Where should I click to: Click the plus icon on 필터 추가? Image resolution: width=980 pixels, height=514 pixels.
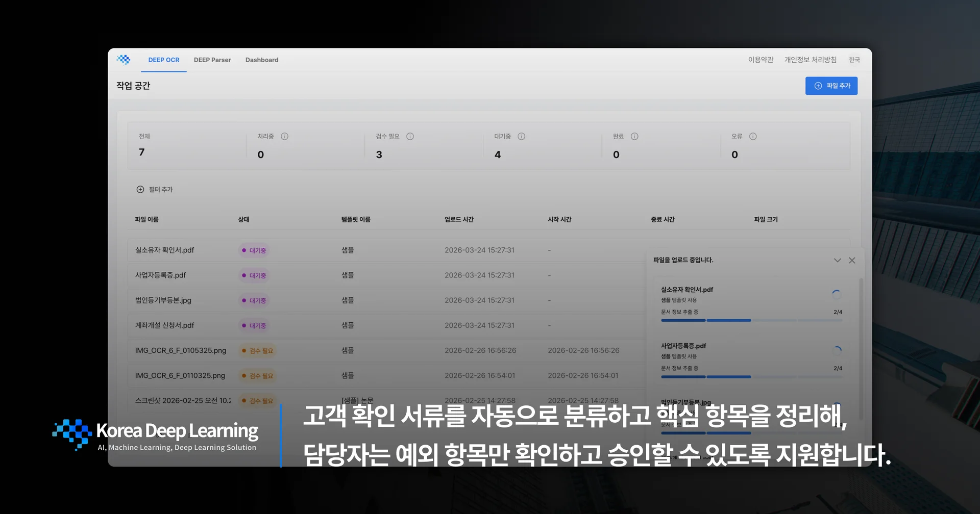(x=140, y=189)
